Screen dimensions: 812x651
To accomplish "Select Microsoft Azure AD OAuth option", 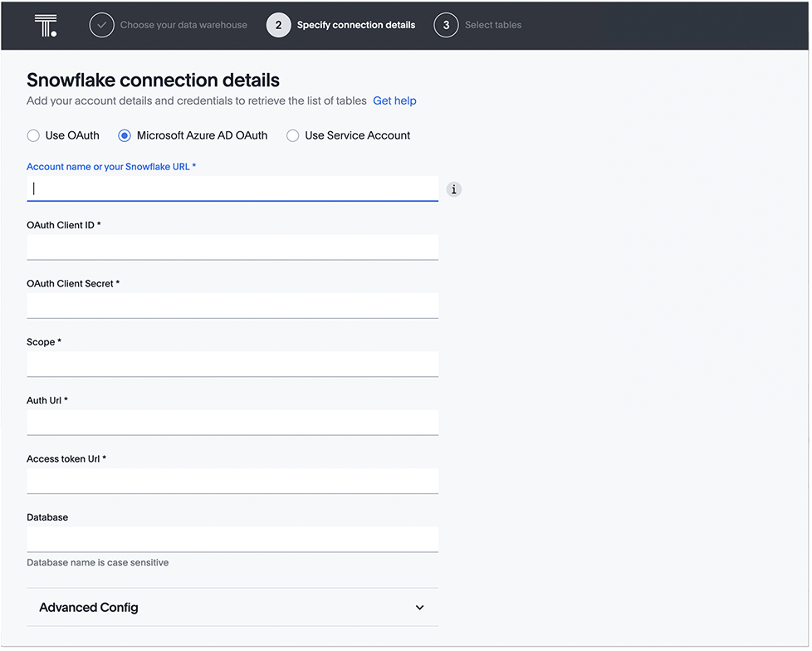I will coord(125,135).
